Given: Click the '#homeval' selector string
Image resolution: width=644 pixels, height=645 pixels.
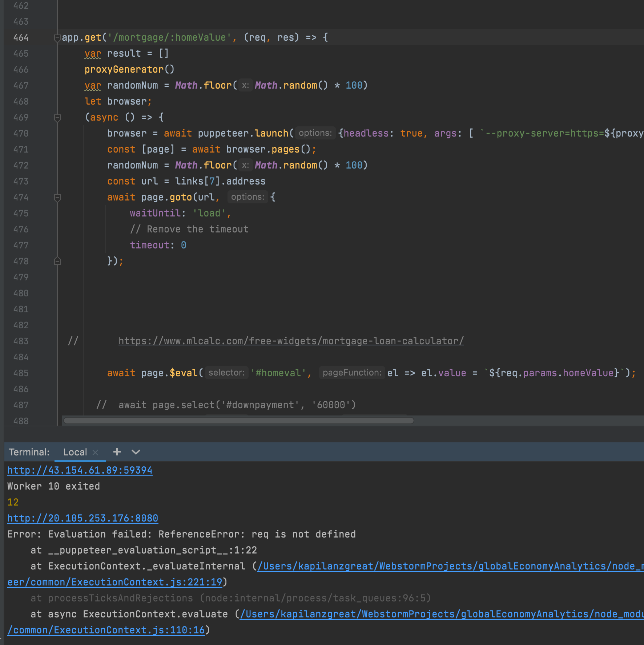Looking at the screenshot, I should pos(278,373).
